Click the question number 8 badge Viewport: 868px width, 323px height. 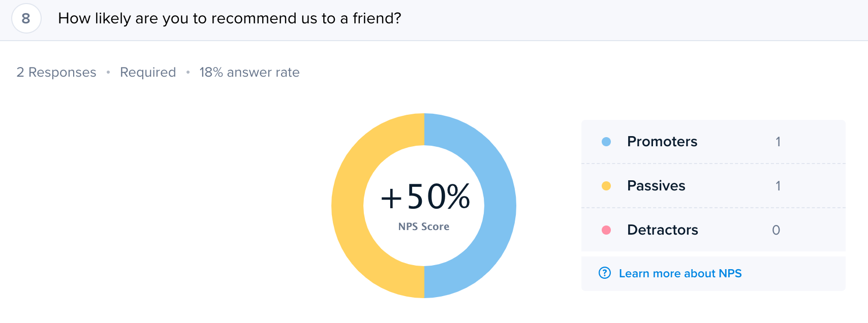[x=26, y=19]
